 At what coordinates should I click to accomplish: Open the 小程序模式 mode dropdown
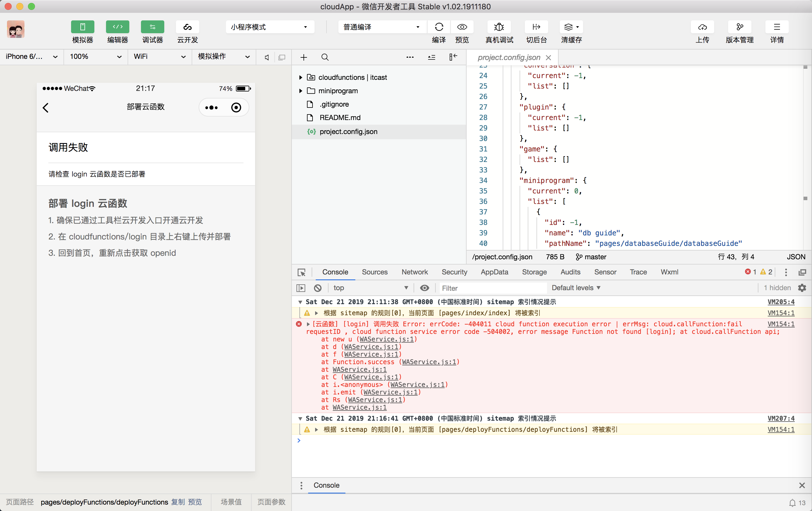tap(270, 27)
